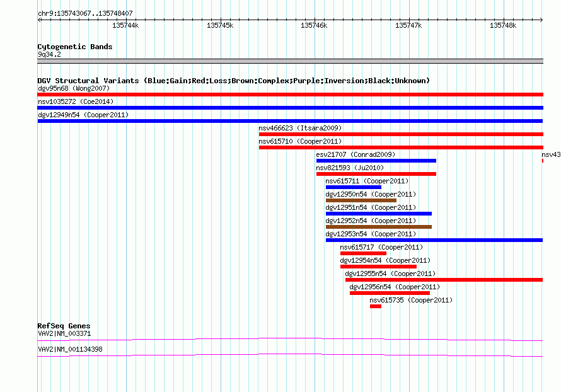Viewport: 561px width, 392px height.
Task: Click the 135747k ruler tick label
Action: click(x=408, y=25)
